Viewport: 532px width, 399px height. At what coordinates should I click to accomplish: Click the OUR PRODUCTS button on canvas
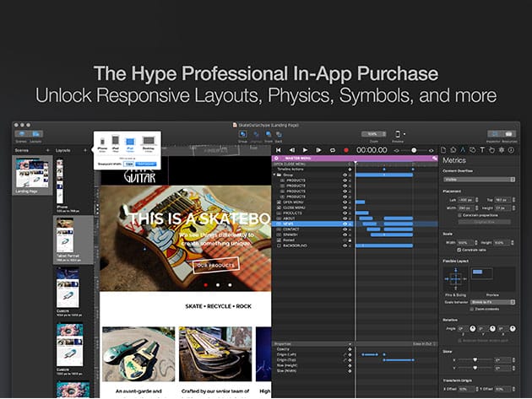[x=214, y=265]
